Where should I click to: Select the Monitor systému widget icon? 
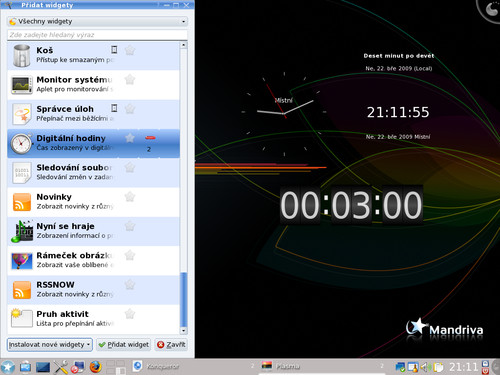point(22,85)
